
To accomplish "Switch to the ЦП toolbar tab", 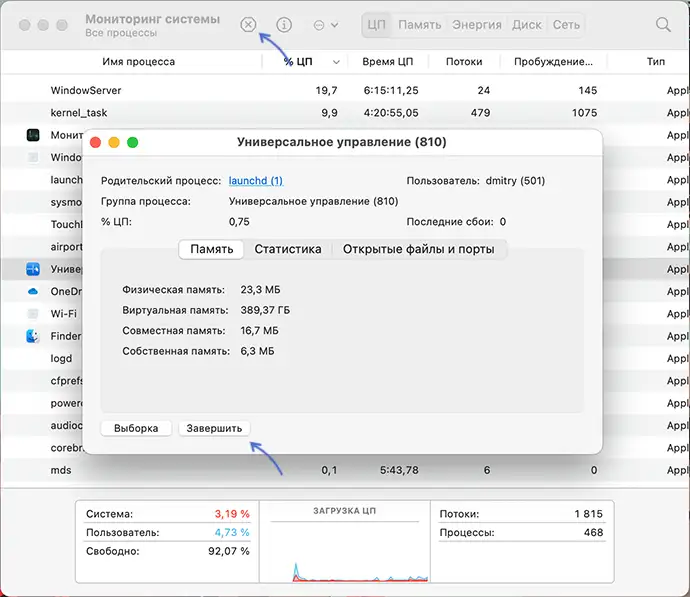I will tap(376, 25).
